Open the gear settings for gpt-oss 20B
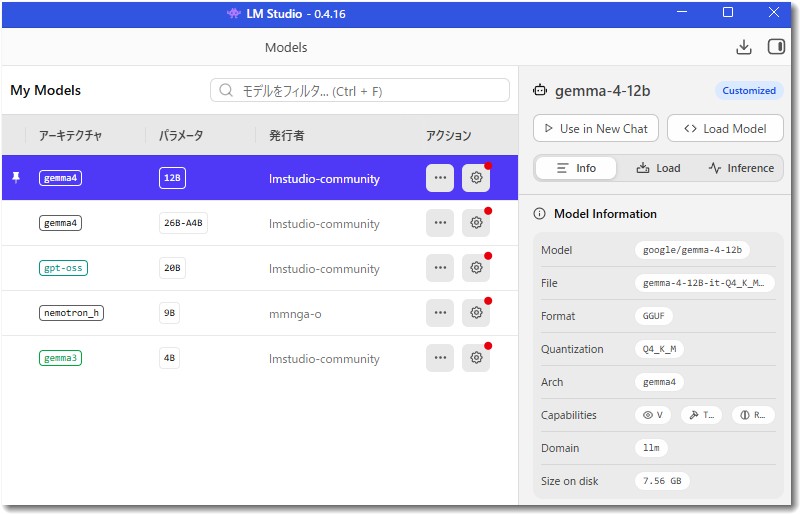This screenshot has width=800, height=514. click(476, 268)
